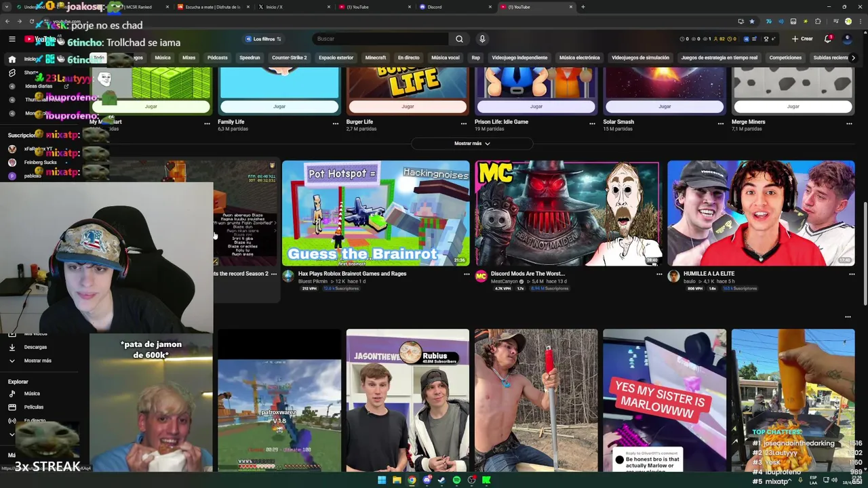Open the Guess the Brainrot video thumbnail
Screen dimensions: 868x488
coord(376,213)
